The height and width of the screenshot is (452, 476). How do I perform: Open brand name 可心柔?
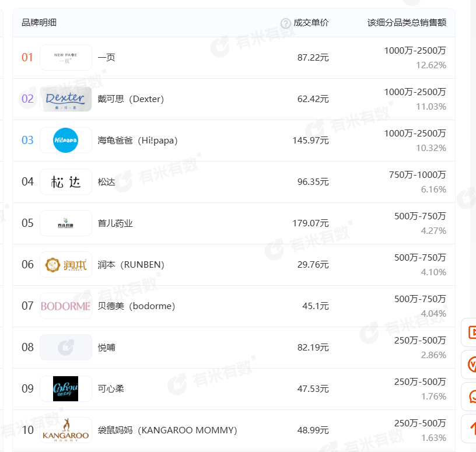tap(111, 388)
